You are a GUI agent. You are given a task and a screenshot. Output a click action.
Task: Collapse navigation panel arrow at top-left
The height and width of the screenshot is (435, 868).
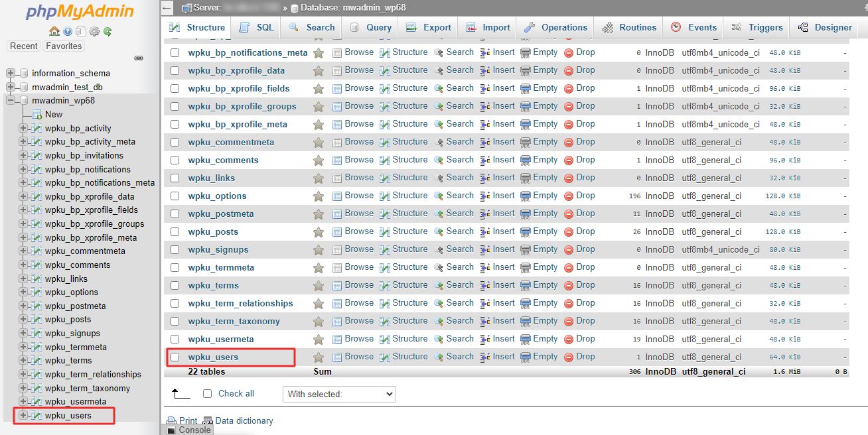(168, 8)
